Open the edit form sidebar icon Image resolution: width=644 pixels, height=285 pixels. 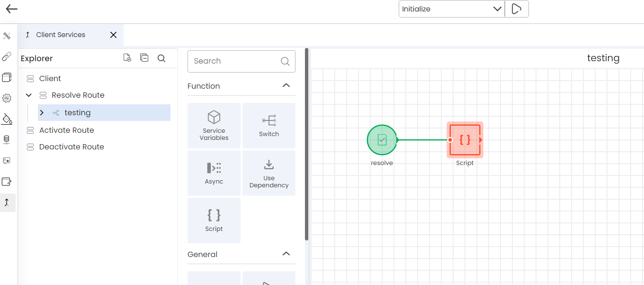7,182
